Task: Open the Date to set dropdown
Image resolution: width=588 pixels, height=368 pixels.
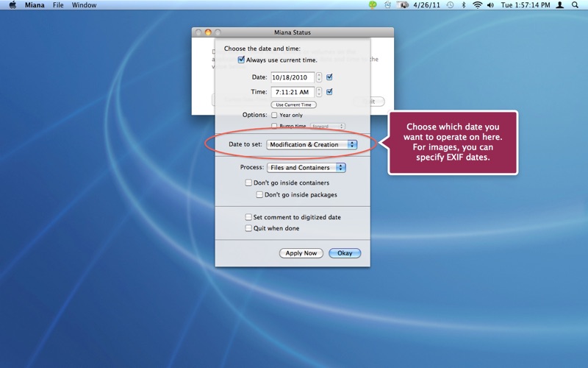Action: click(x=312, y=144)
